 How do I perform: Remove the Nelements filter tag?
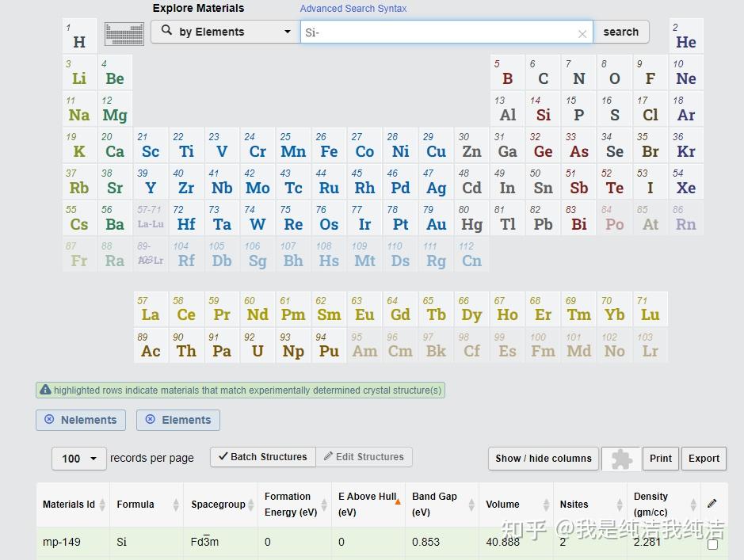tap(50, 420)
